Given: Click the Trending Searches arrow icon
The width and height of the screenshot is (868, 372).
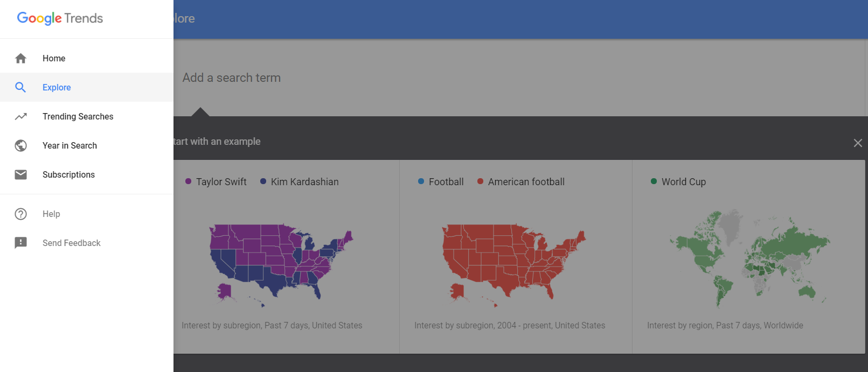Looking at the screenshot, I should tap(20, 116).
